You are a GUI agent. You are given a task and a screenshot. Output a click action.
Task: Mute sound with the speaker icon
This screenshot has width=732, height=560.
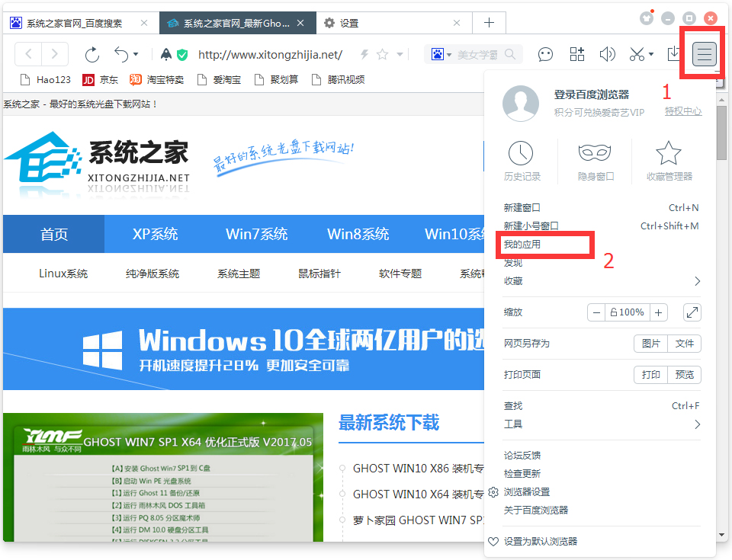coord(607,55)
